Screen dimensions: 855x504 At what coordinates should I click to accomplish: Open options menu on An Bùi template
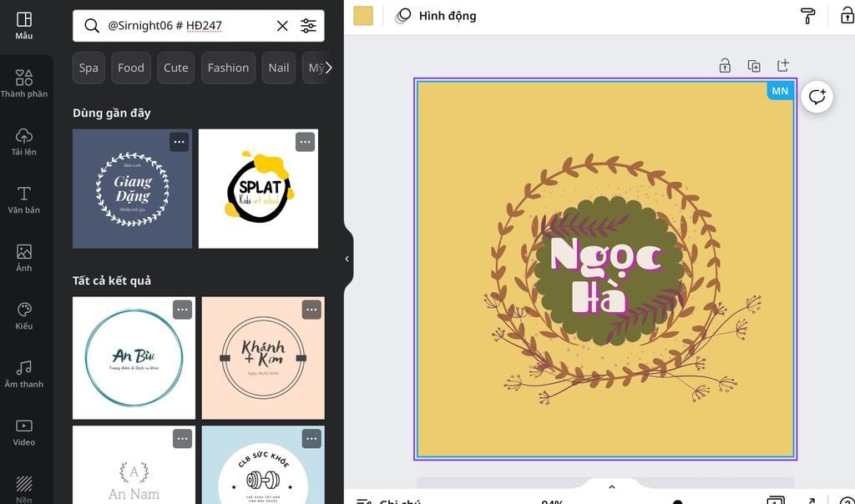click(182, 310)
